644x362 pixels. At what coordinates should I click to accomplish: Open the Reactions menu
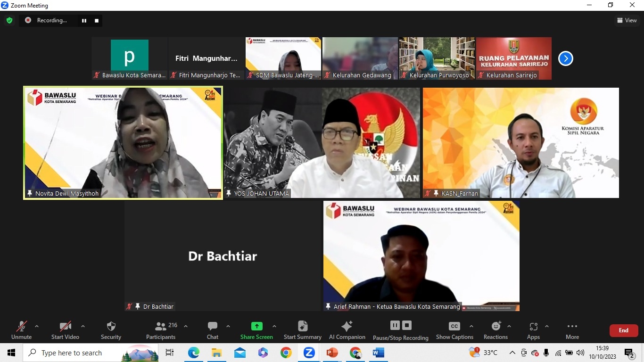[495, 330]
